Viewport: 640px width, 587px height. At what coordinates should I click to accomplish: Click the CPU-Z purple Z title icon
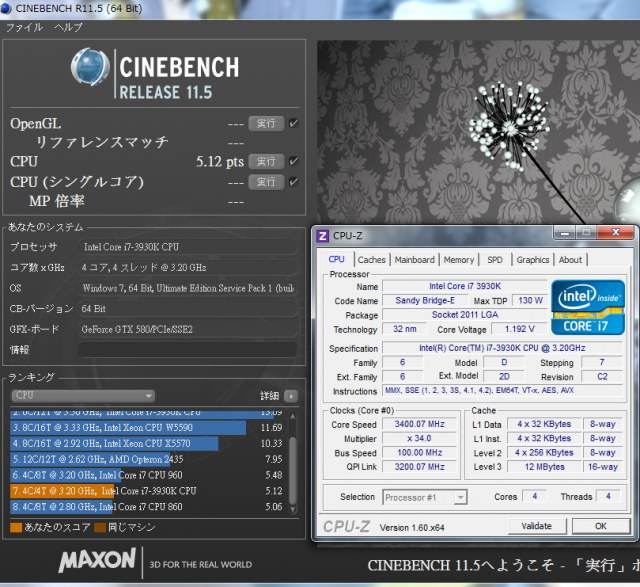pyautogui.click(x=322, y=236)
